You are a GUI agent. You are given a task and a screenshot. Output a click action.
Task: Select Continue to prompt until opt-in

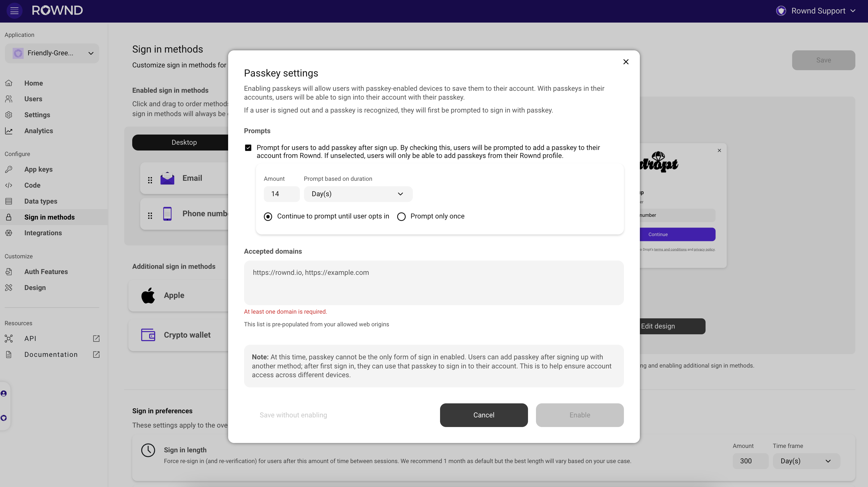point(268,217)
